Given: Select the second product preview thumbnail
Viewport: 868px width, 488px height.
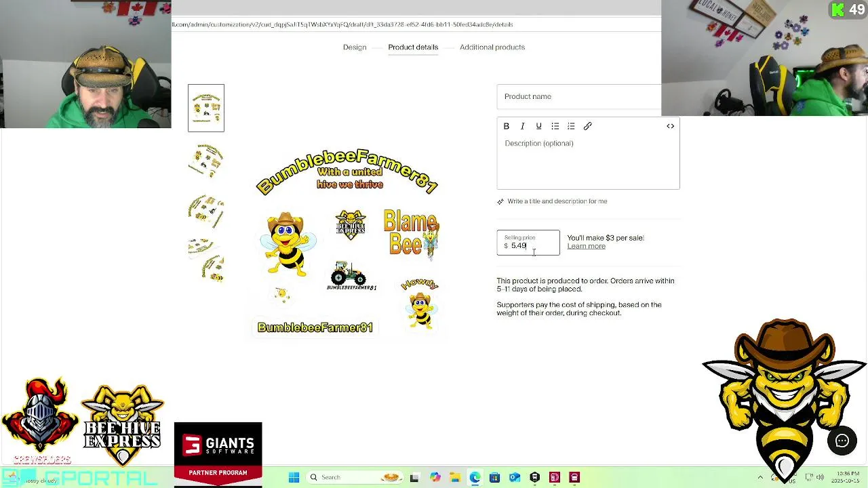Looking at the screenshot, I should [x=206, y=161].
